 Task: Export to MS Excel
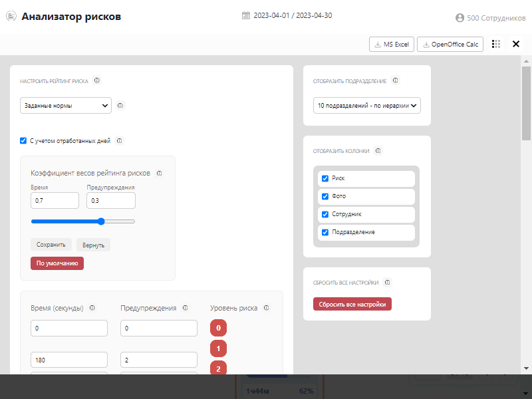click(x=391, y=44)
